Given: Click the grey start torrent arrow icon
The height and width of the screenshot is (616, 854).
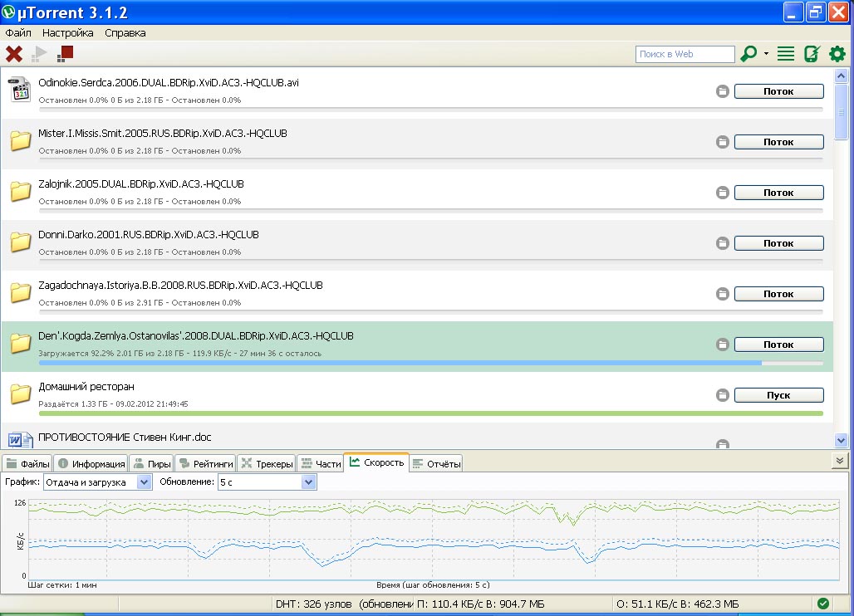Looking at the screenshot, I should click(39, 54).
